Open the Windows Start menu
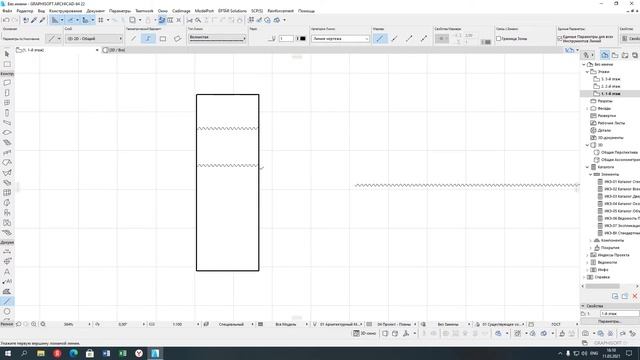This screenshot has width=640, height=360. click(x=8, y=353)
